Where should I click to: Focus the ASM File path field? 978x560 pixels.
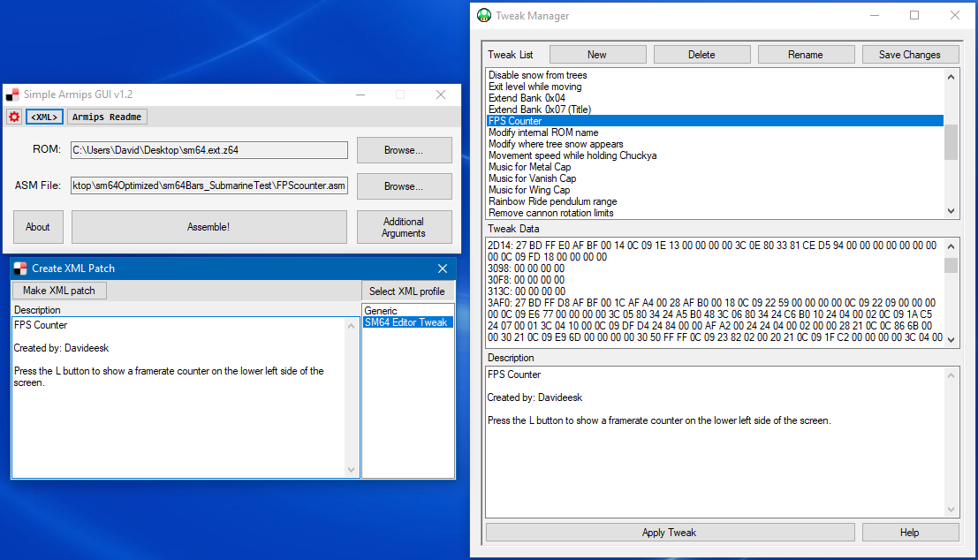(209, 185)
